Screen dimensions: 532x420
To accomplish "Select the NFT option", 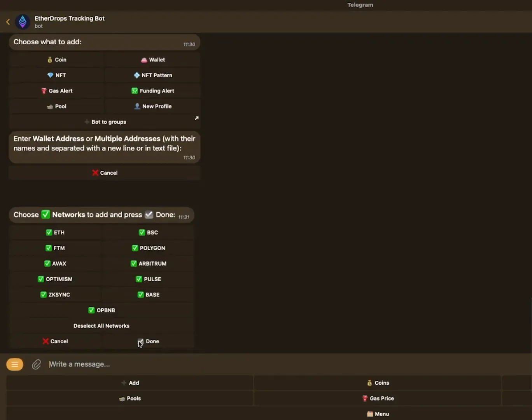I will [57, 75].
